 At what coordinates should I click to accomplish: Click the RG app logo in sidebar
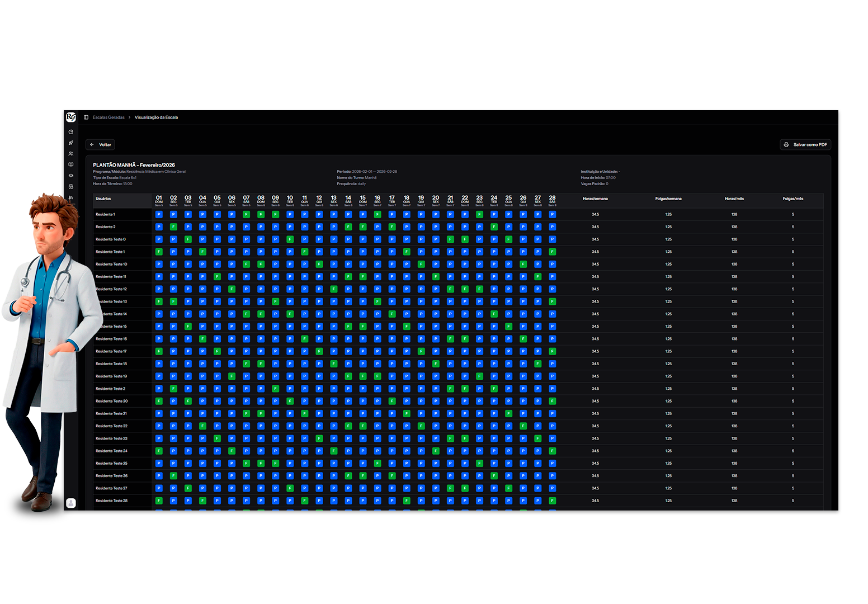click(x=71, y=117)
